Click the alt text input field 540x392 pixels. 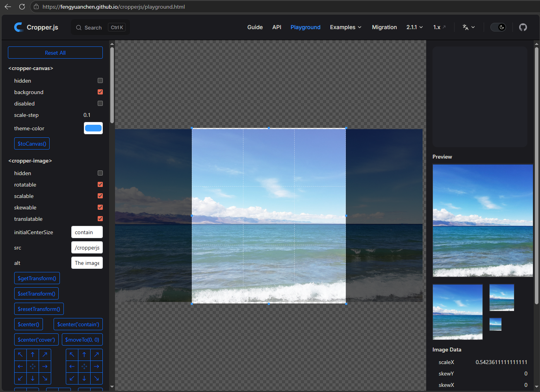87,263
